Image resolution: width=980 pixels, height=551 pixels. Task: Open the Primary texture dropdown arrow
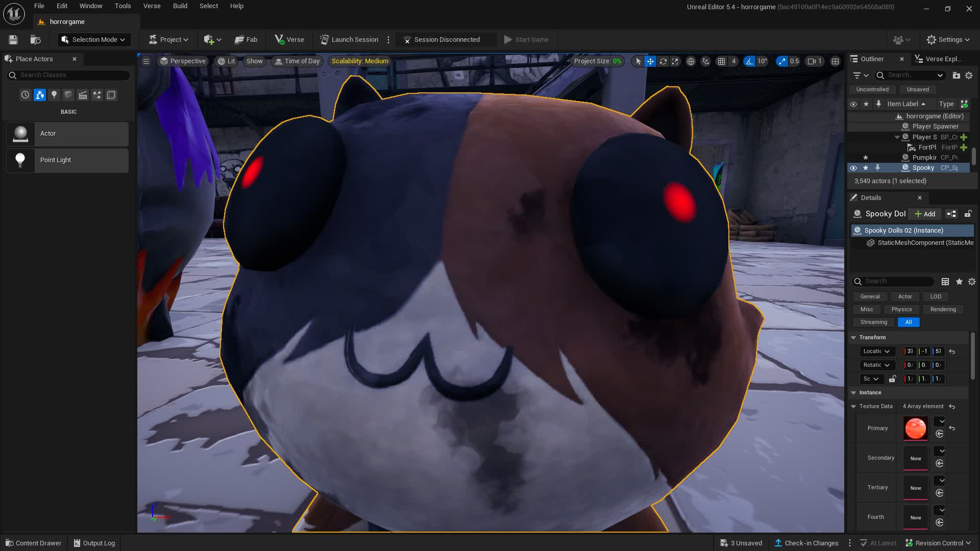tap(941, 421)
